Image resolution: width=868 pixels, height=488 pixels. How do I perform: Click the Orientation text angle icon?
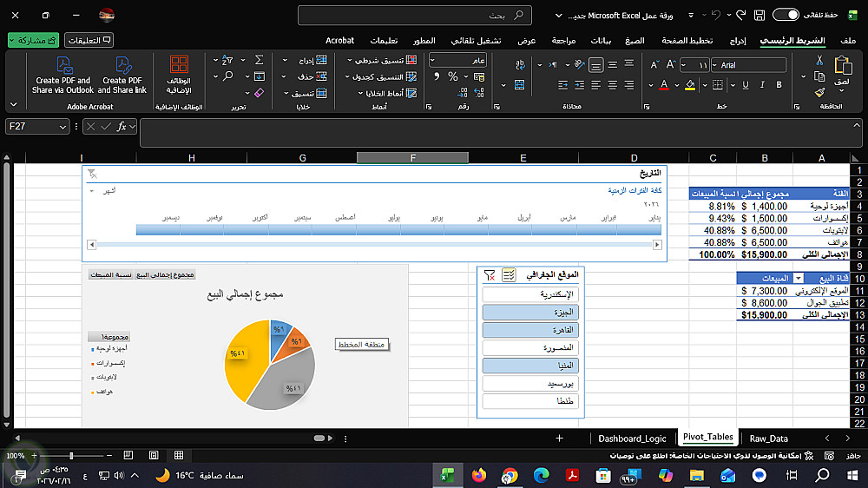[580, 65]
